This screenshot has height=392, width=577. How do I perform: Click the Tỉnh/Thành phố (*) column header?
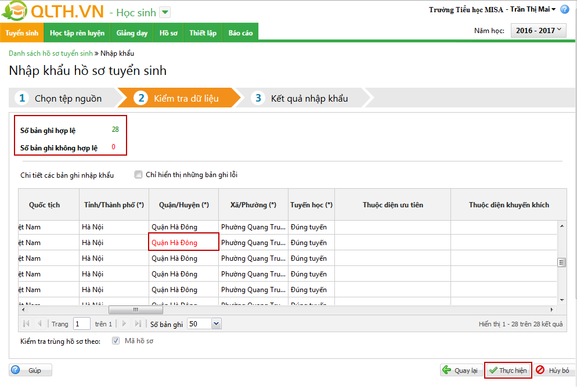[114, 204]
